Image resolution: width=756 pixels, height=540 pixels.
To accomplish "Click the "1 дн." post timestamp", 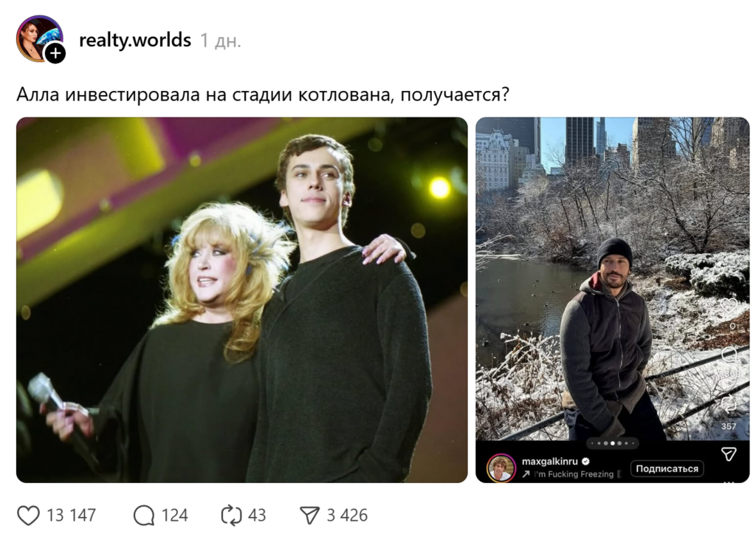I will coord(220,41).
